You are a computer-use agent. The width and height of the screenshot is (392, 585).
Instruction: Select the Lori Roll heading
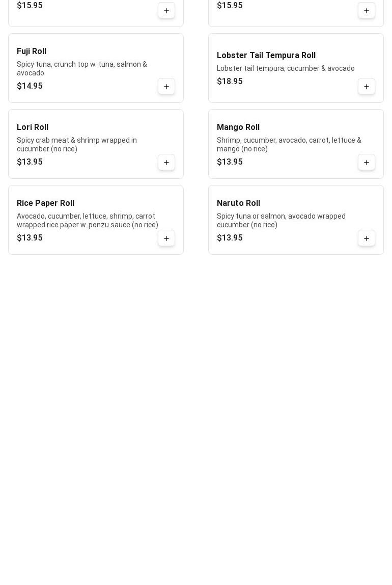(x=33, y=127)
